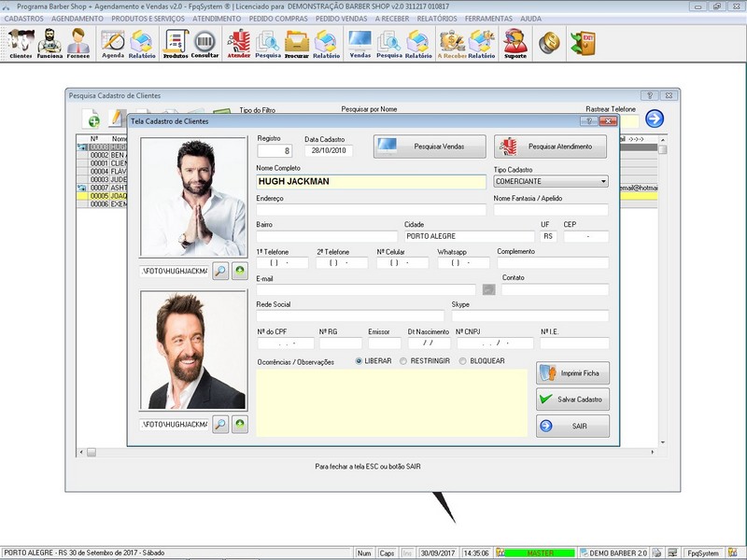Click the Imprimir Ficha button
The image size is (747, 560).
pyautogui.click(x=572, y=373)
